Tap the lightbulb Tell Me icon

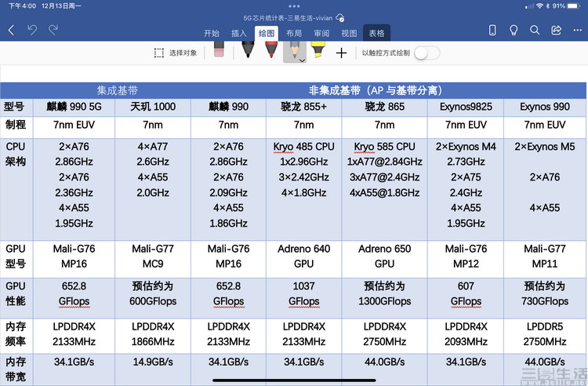tap(514, 30)
